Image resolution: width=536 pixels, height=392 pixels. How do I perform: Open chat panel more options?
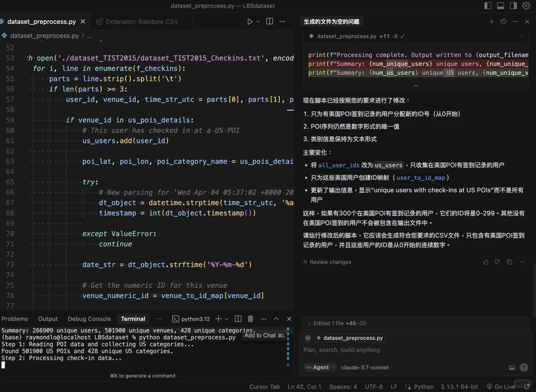pyautogui.click(x=515, y=22)
